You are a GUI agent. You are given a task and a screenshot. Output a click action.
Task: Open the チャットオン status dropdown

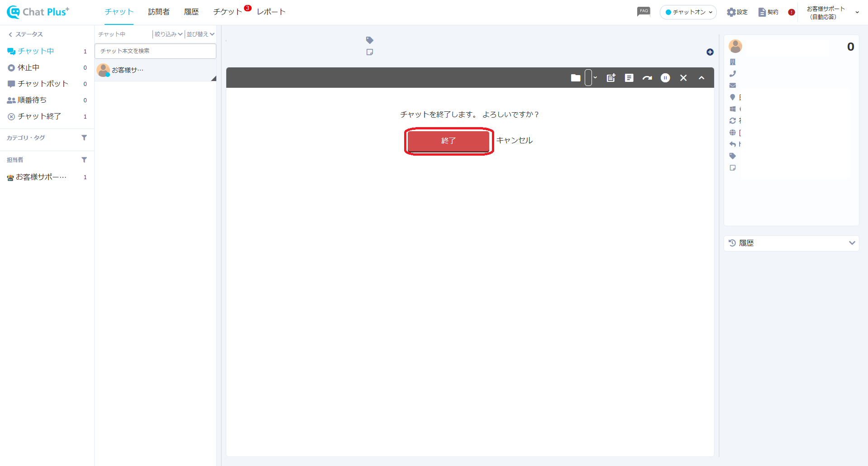pyautogui.click(x=688, y=12)
